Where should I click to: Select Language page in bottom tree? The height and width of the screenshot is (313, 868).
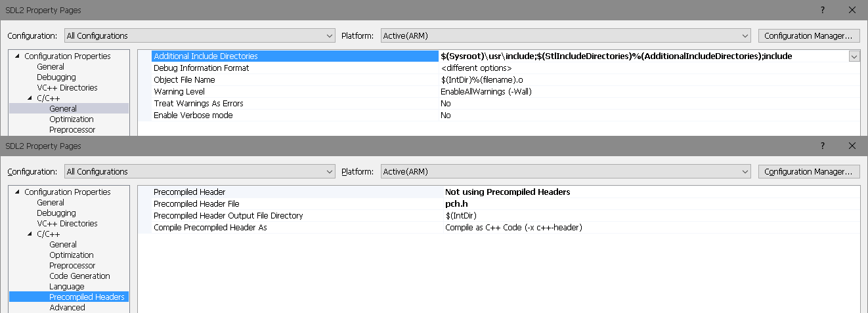66,287
